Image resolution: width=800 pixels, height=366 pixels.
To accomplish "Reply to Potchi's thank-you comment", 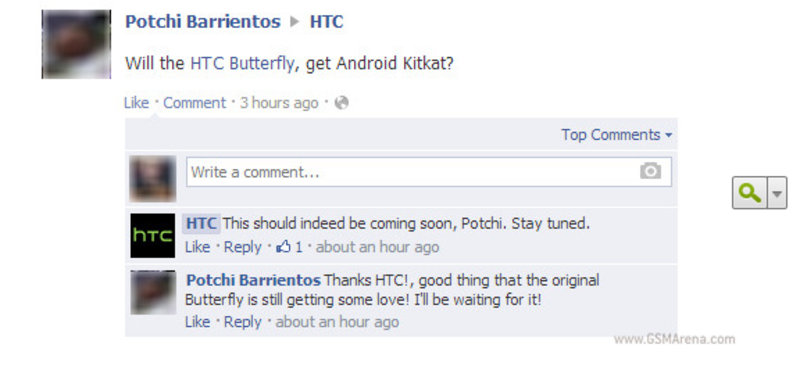I will click(x=242, y=322).
